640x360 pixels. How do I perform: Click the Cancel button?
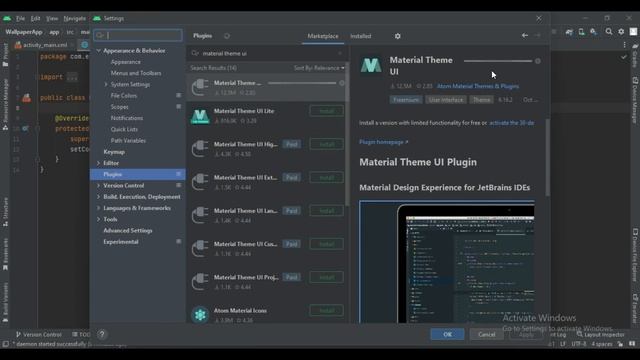[x=487, y=334]
